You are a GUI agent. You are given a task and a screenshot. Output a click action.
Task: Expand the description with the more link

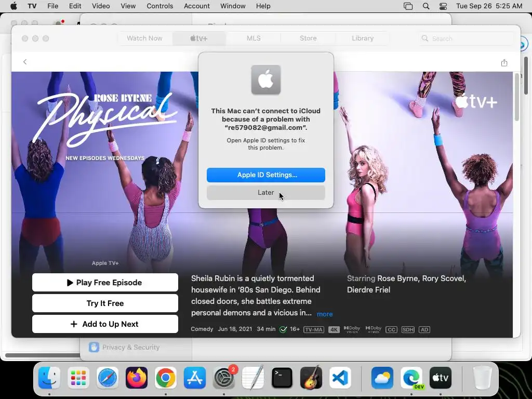click(x=324, y=314)
